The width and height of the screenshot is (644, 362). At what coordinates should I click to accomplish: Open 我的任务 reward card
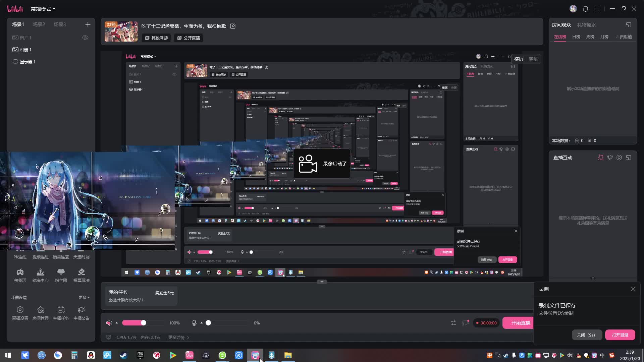pos(141,296)
